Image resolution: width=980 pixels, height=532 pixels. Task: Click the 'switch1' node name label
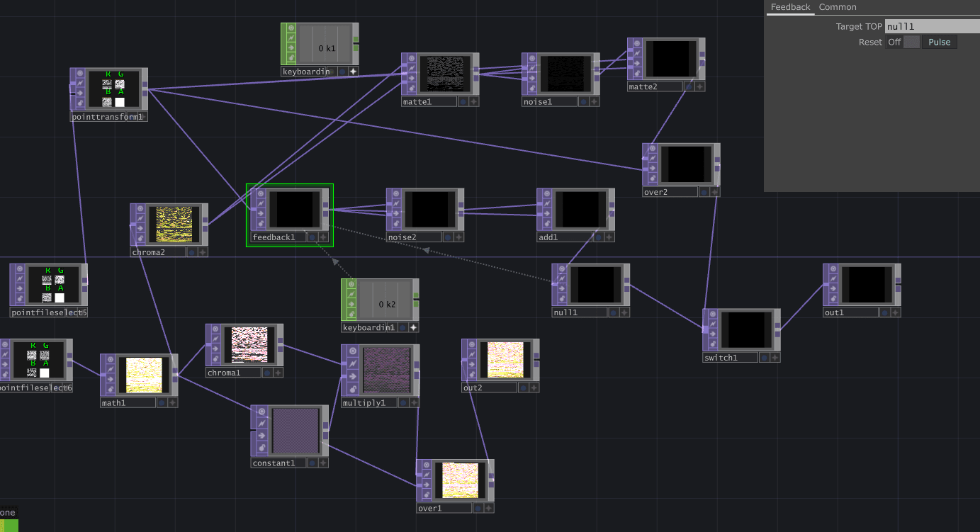click(x=731, y=358)
